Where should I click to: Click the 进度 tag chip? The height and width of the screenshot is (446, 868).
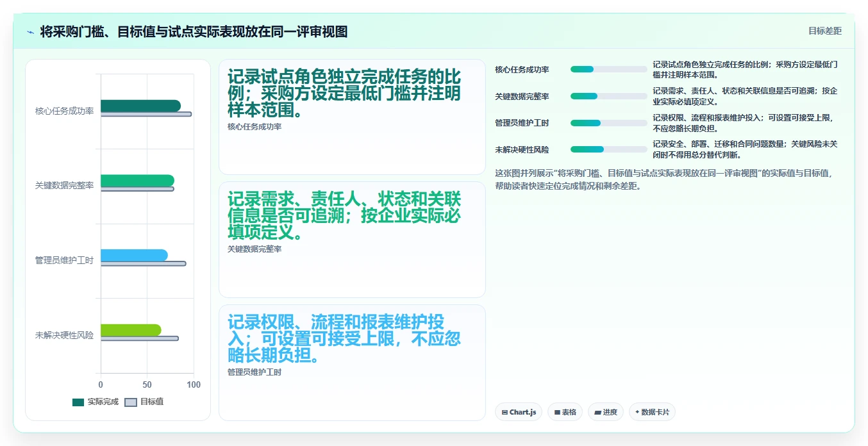[x=605, y=412]
